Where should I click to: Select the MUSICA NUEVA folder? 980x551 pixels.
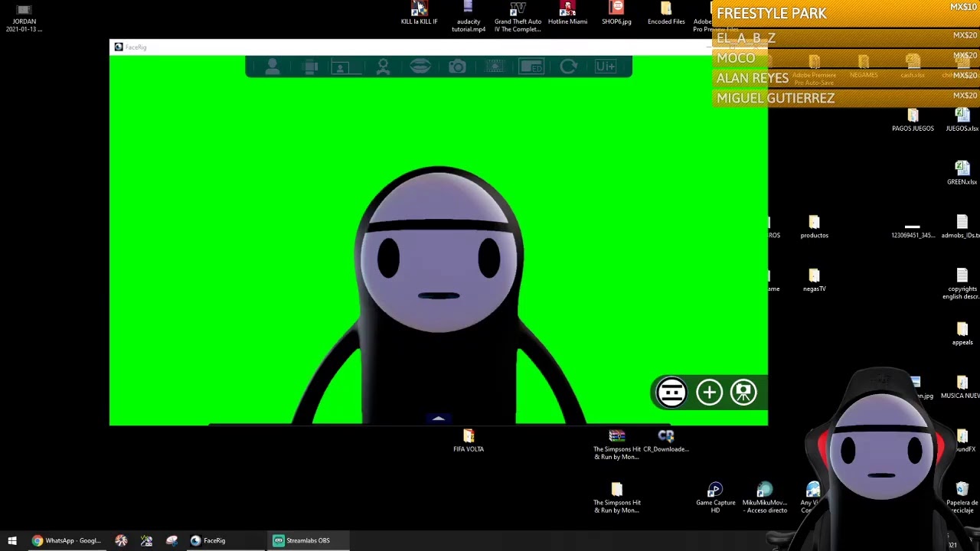pos(961,388)
